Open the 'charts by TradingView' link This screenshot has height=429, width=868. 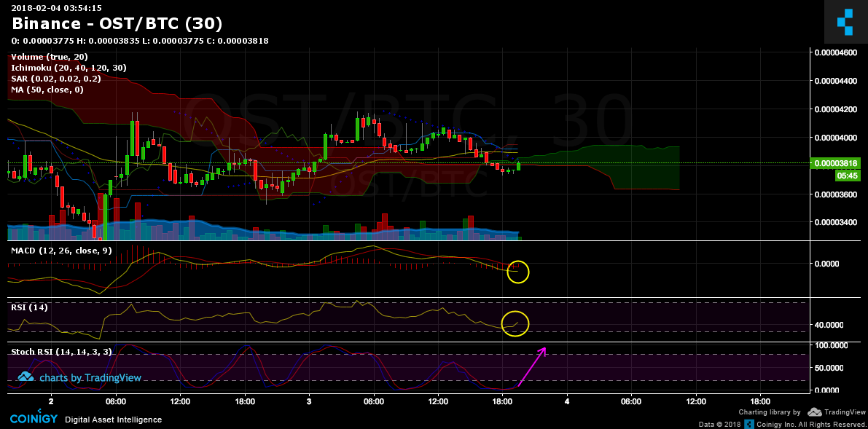click(x=90, y=377)
